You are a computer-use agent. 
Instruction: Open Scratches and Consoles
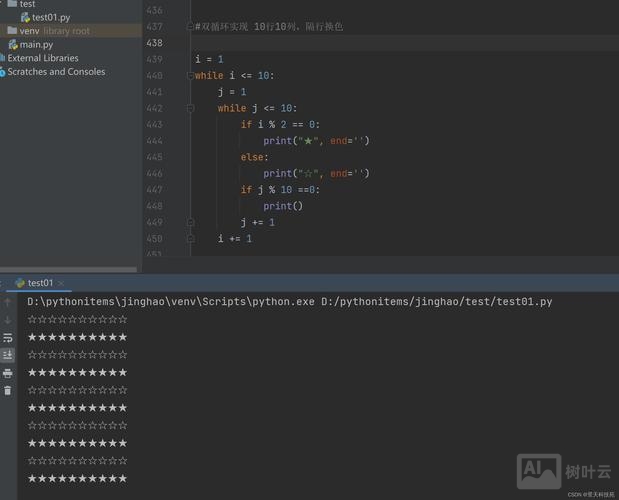[x=55, y=72]
